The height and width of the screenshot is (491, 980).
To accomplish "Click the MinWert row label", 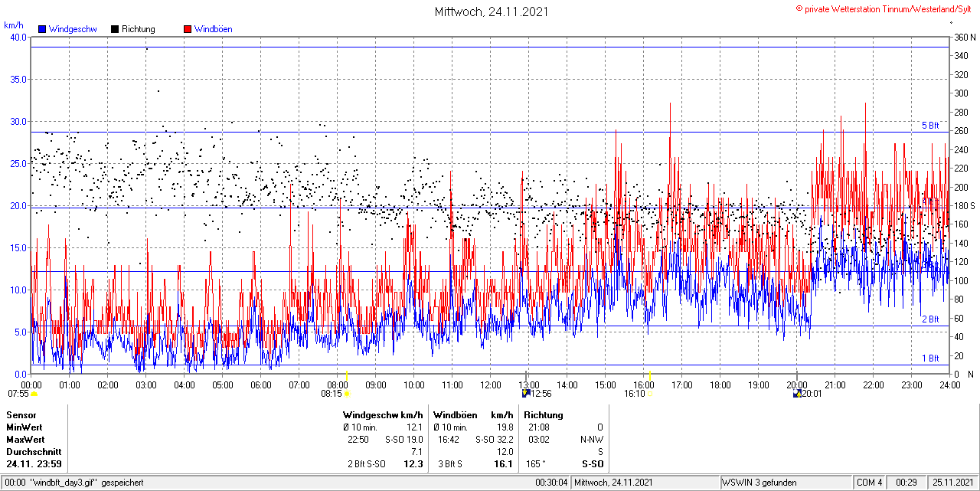I will point(24,427).
